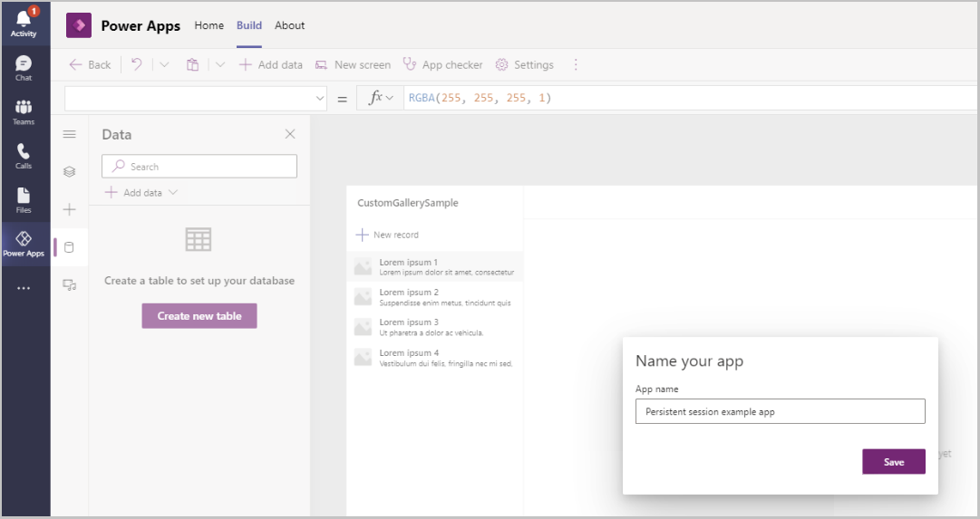This screenshot has width=980, height=519.
Task: Open Tree view layers icon
Action: pos(70,172)
